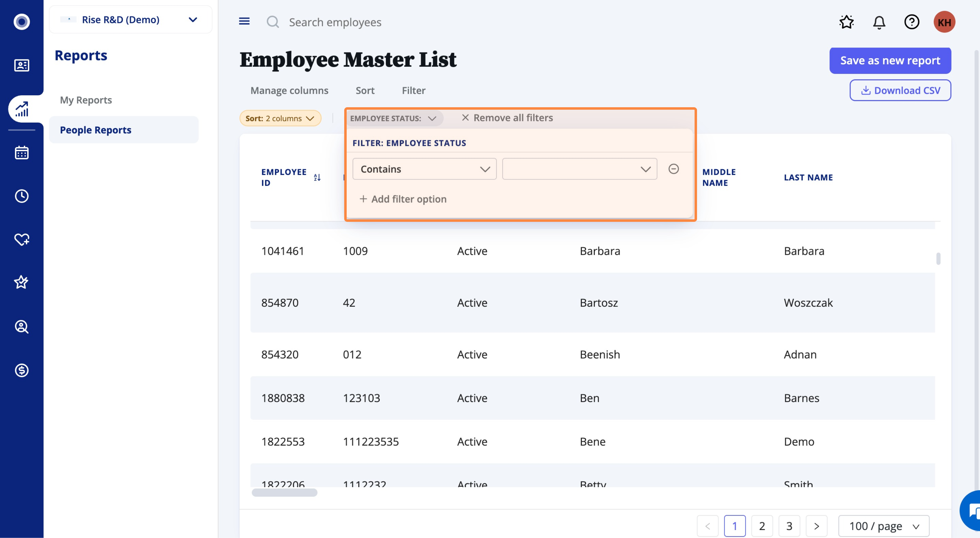Expand the Contains condition dropdown
The height and width of the screenshot is (538, 980).
click(424, 169)
